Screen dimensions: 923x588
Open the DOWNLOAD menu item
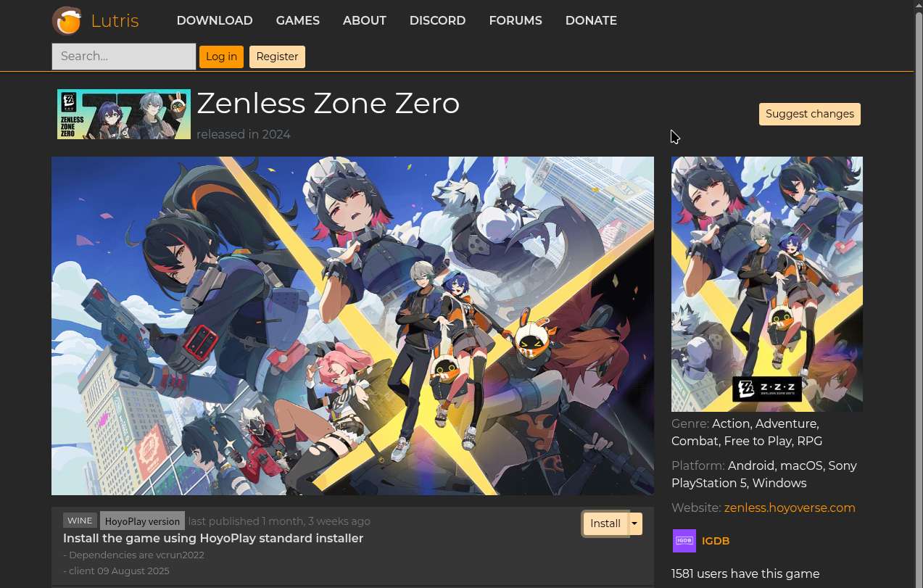pos(214,20)
